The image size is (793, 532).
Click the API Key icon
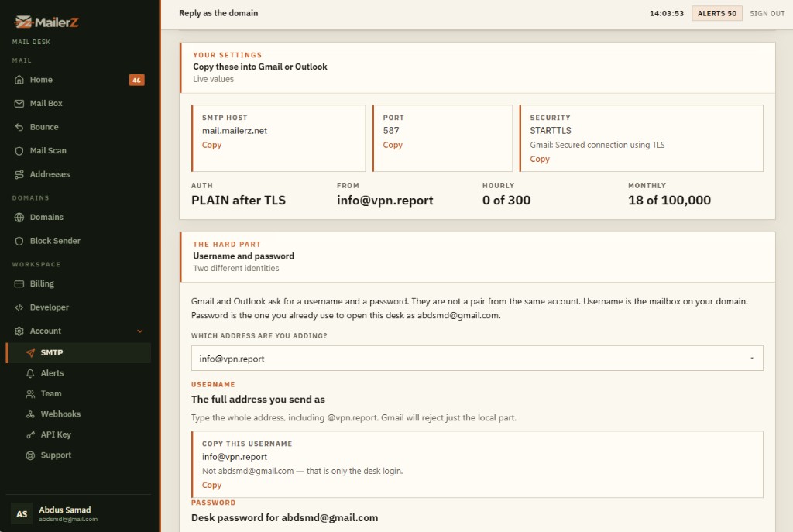[30, 435]
